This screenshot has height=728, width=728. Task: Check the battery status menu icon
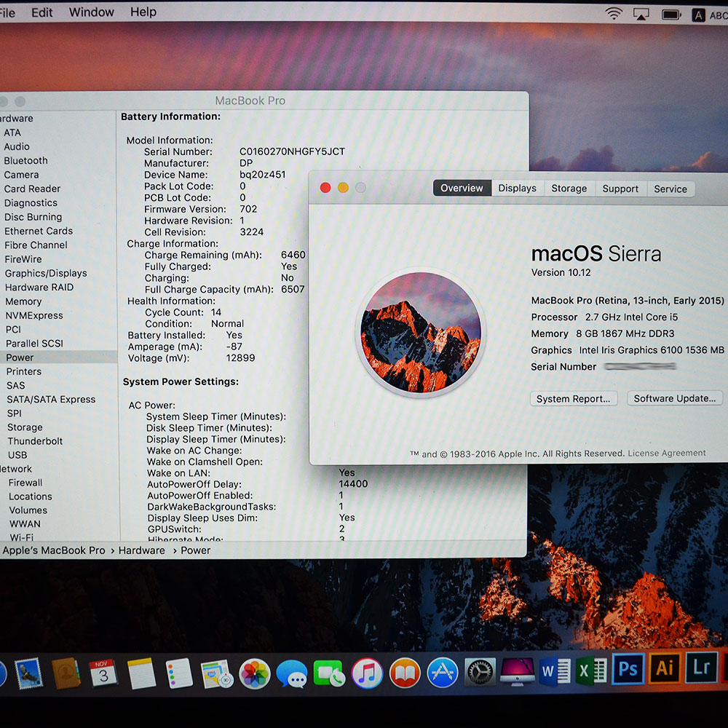[671, 15]
